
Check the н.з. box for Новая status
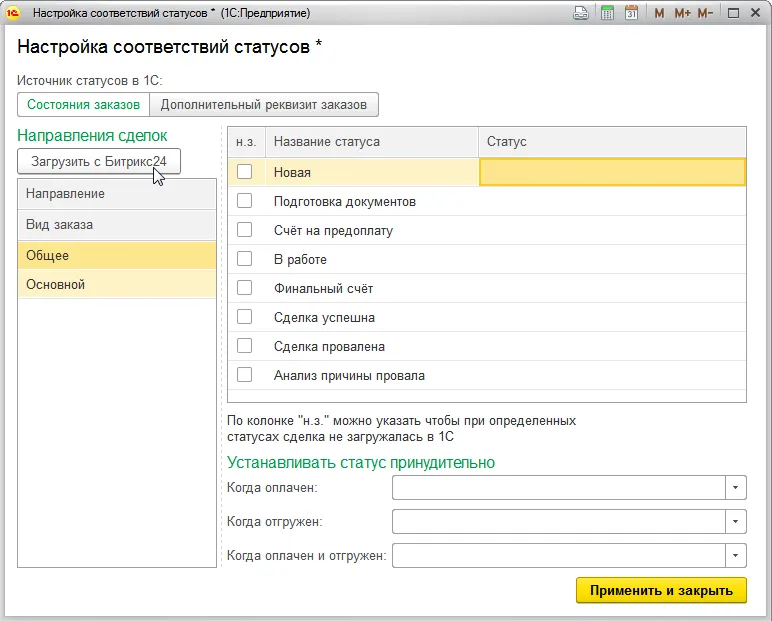point(244,172)
